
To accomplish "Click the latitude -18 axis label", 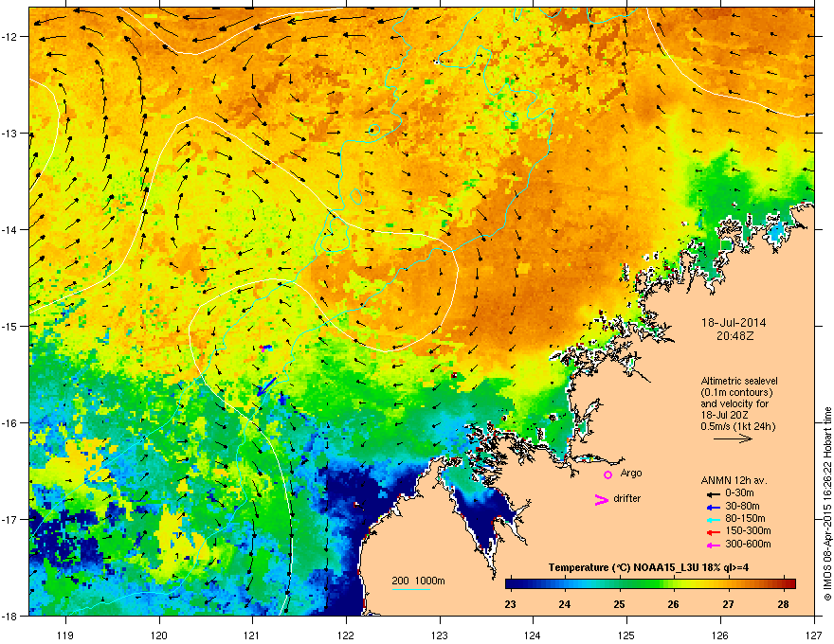I will coord(9,616).
